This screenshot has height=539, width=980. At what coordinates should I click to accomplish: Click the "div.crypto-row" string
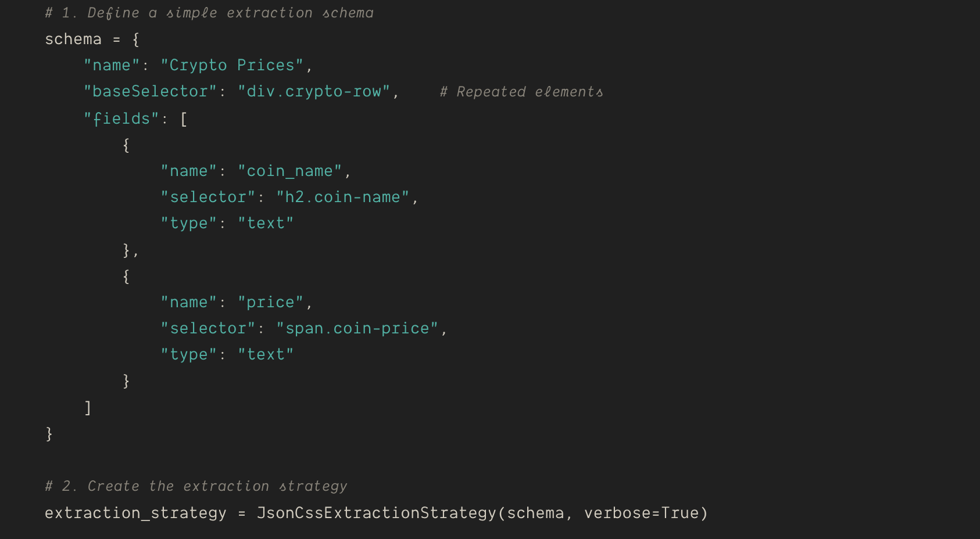click(x=314, y=91)
